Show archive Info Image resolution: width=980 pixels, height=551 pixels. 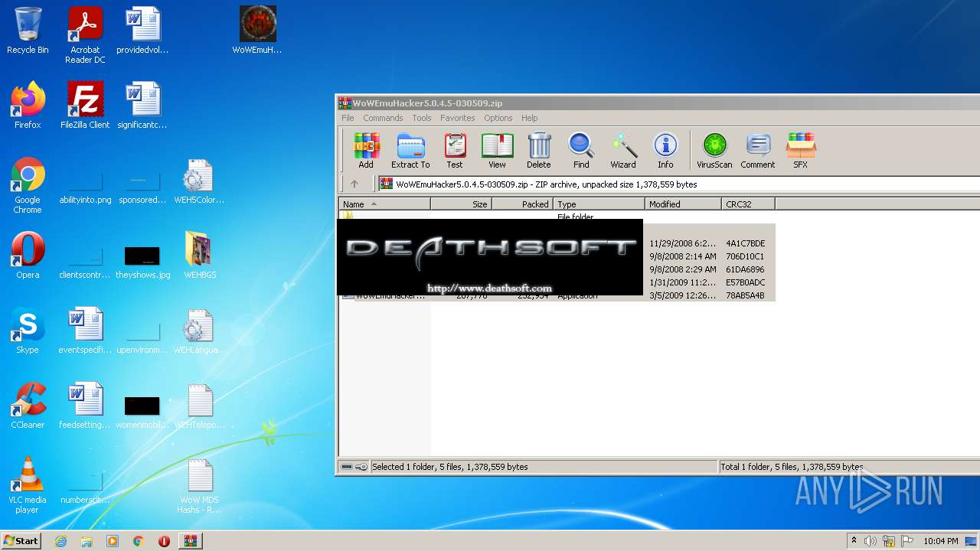[x=665, y=150]
